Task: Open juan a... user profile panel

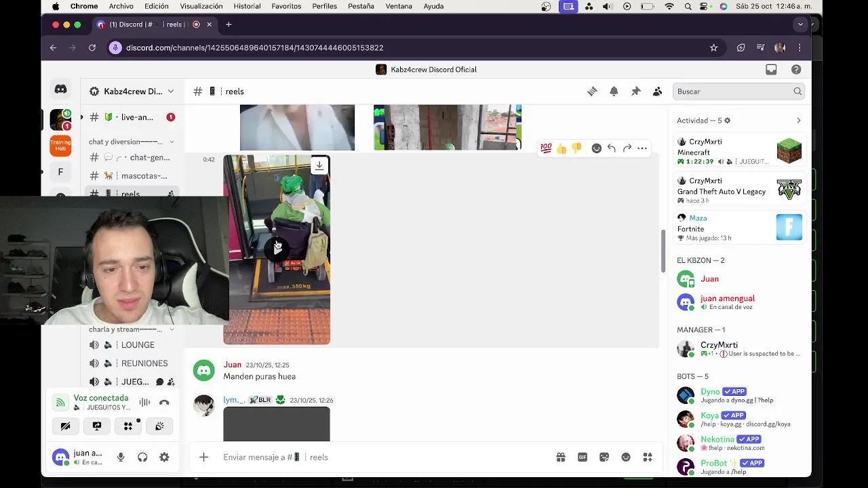Action: [x=78, y=457]
